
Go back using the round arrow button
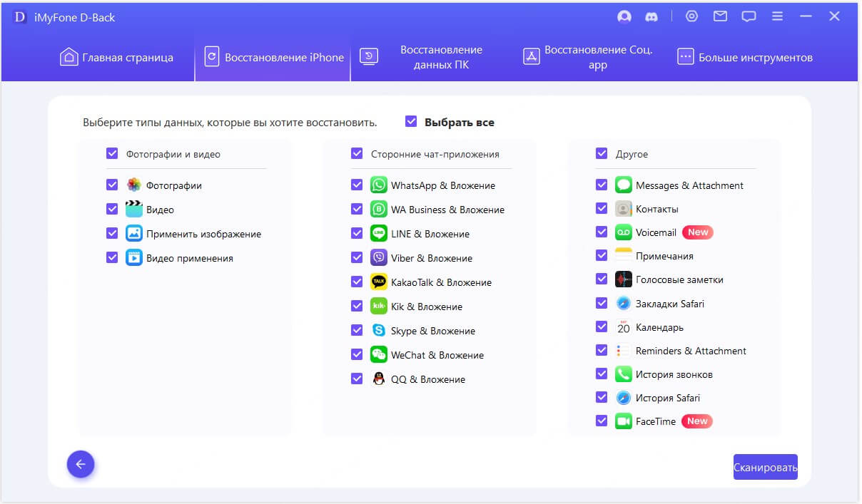click(81, 464)
